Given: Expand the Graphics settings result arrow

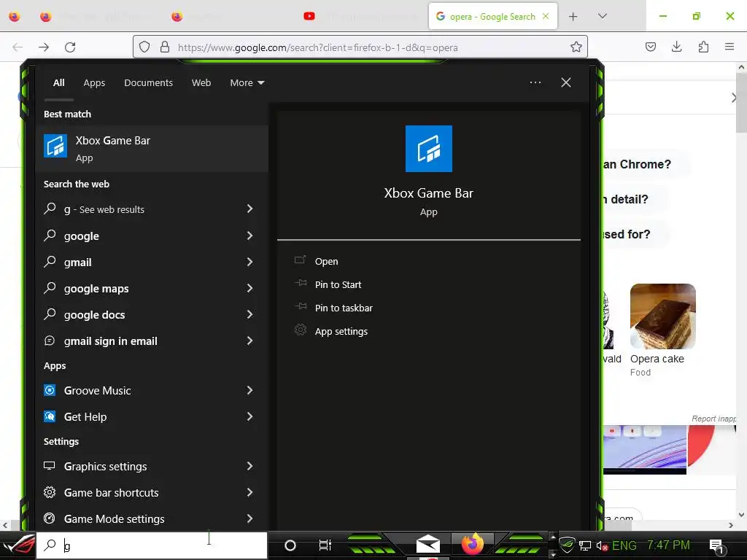Looking at the screenshot, I should (x=249, y=466).
